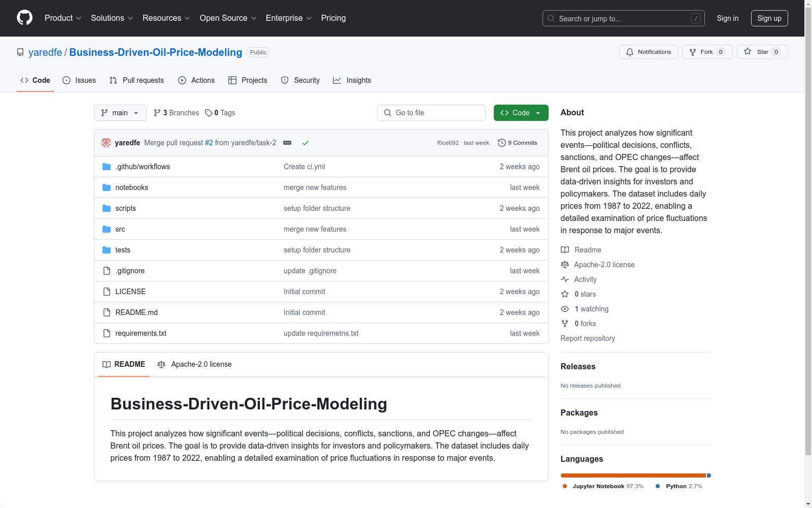
Task: Click the forks icon in About
Action: (x=565, y=324)
